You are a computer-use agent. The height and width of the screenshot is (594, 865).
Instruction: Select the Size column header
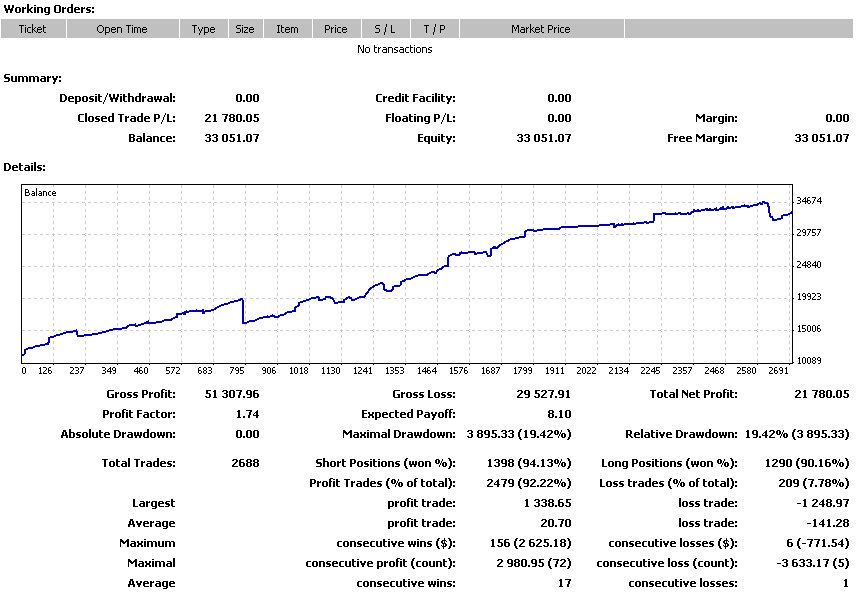coord(245,29)
